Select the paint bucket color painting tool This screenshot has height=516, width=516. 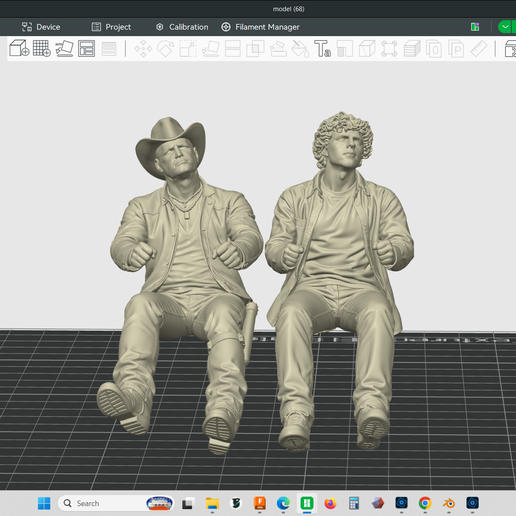[300, 49]
